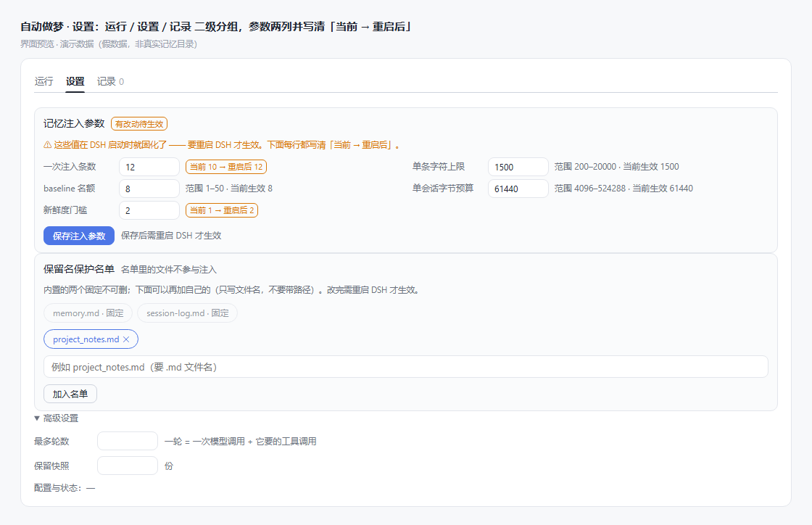
Task: Focus the 单会话字节预算 input field
Action: point(518,189)
